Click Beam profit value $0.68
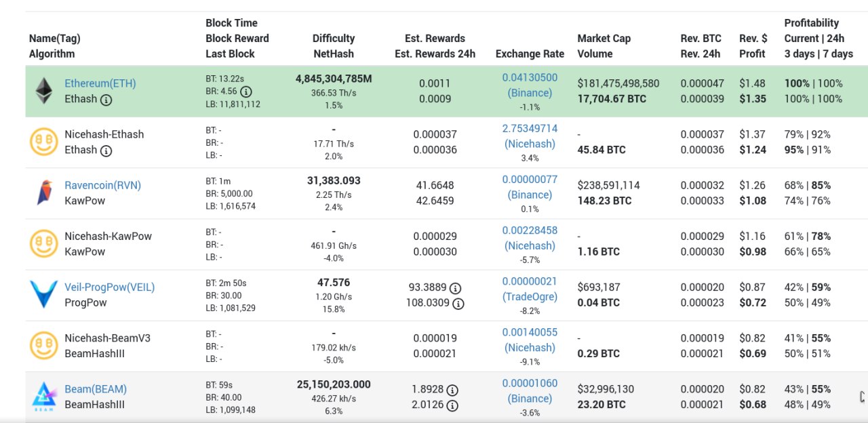The height and width of the screenshot is (423, 868). (753, 405)
